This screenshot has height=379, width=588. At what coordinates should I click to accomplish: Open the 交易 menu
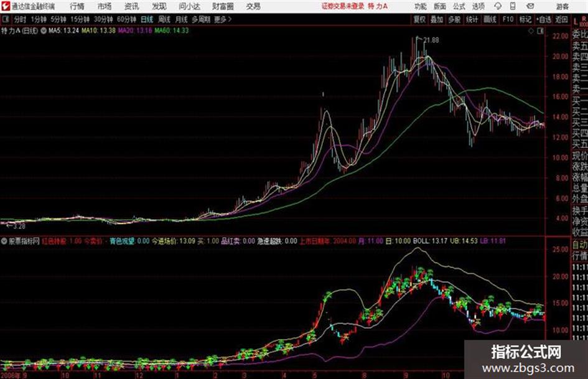pyautogui.click(x=253, y=6)
